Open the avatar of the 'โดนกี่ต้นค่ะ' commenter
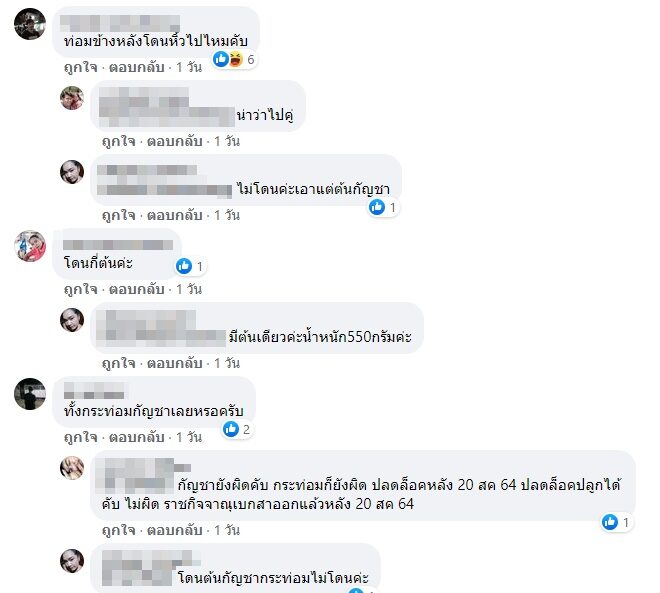Screen dimensions: 660x593 (x=30, y=246)
